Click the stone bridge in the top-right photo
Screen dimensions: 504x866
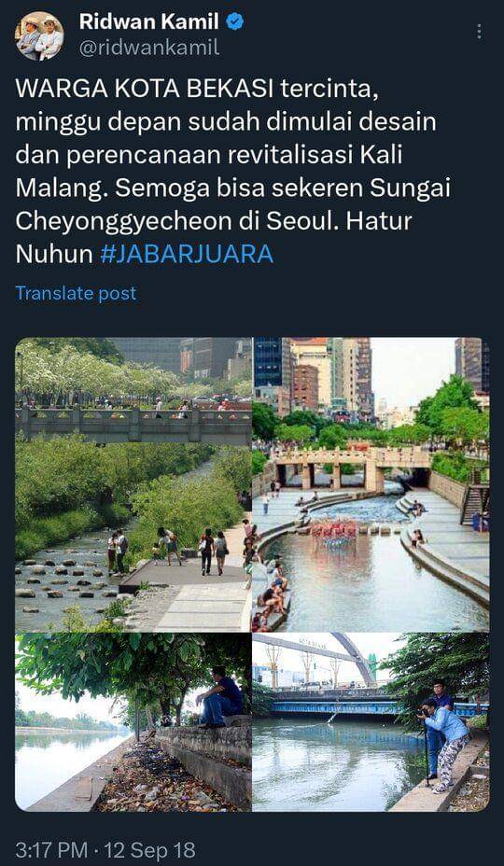pyautogui.click(x=350, y=468)
